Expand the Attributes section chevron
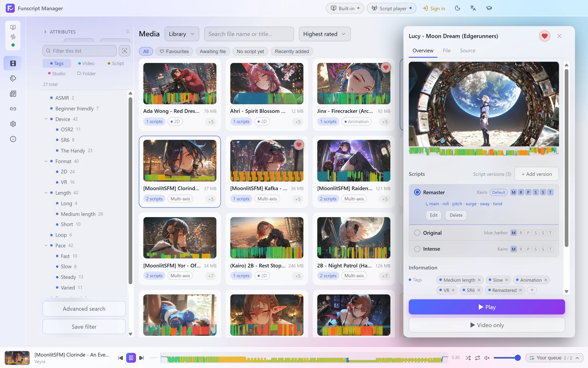Image resolution: width=588 pixels, height=368 pixels. click(x=45, y=32)
